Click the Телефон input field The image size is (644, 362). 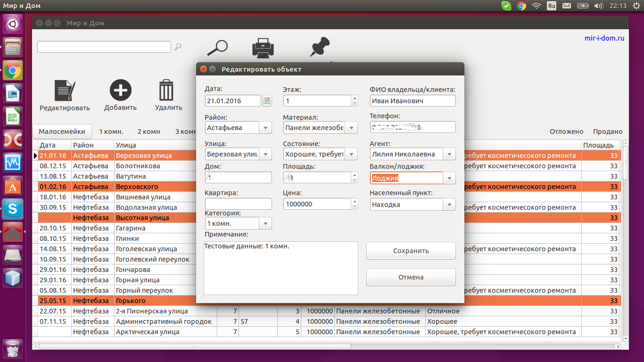(413, 127)
